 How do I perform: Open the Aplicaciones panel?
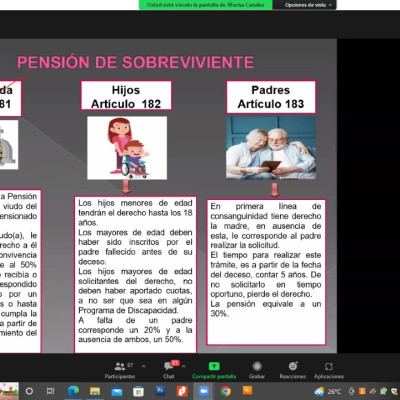329,370
